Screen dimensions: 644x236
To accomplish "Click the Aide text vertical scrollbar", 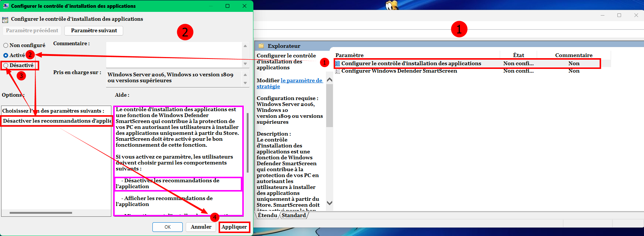I will [247, 143].
